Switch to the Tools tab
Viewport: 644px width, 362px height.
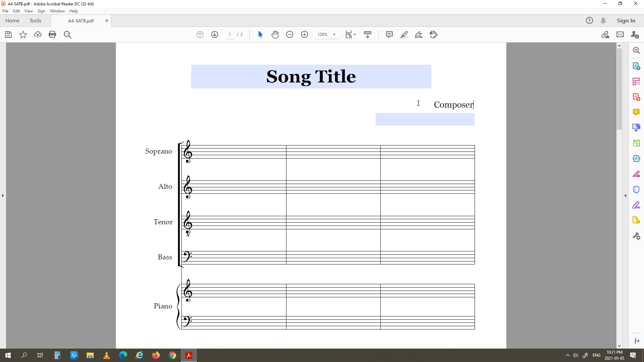coord(35,21)
